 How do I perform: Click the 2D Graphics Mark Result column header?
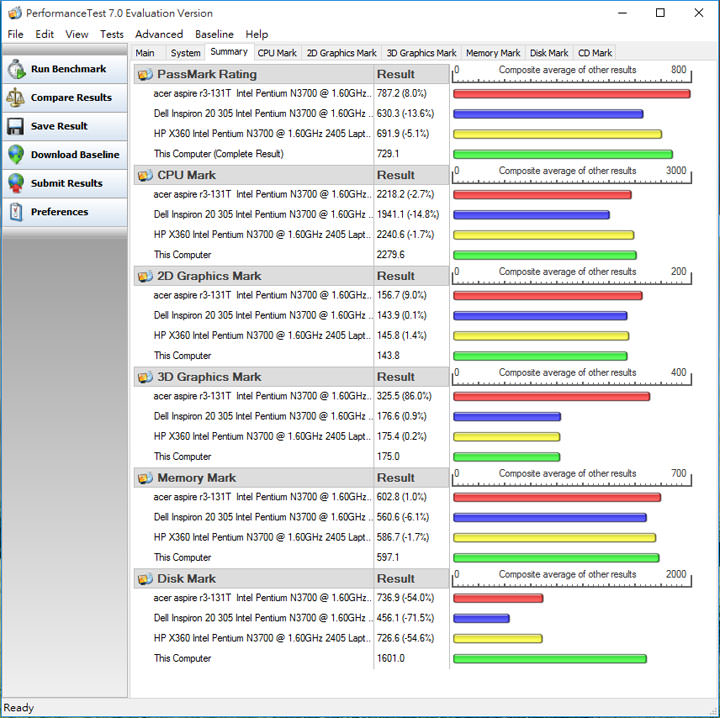pos(395,276)
